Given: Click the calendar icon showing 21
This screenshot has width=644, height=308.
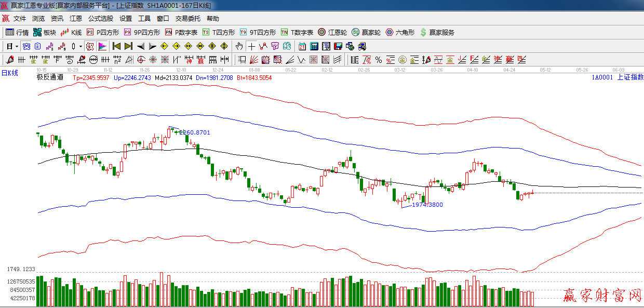Looking at the screenshot, I should [302, 46].
